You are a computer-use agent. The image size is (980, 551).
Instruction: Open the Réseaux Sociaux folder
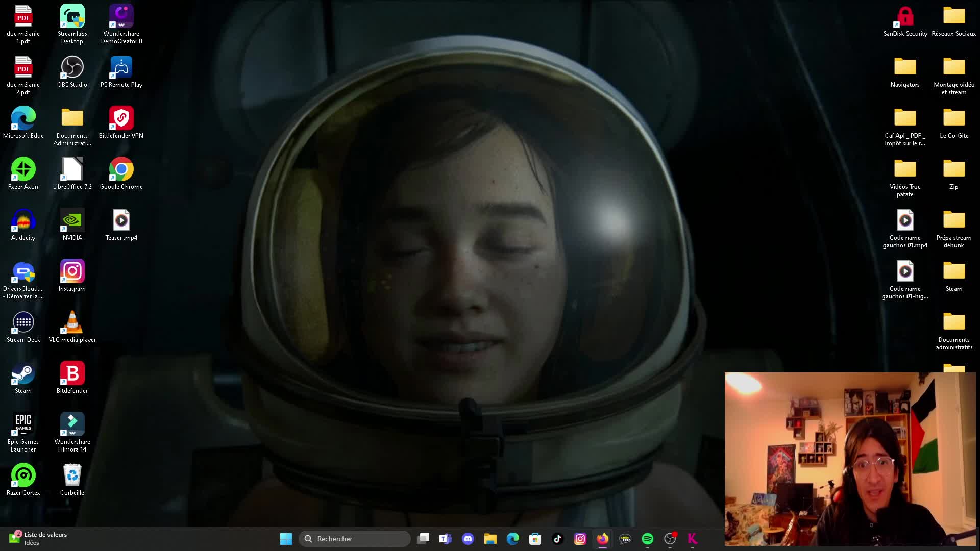954,20
